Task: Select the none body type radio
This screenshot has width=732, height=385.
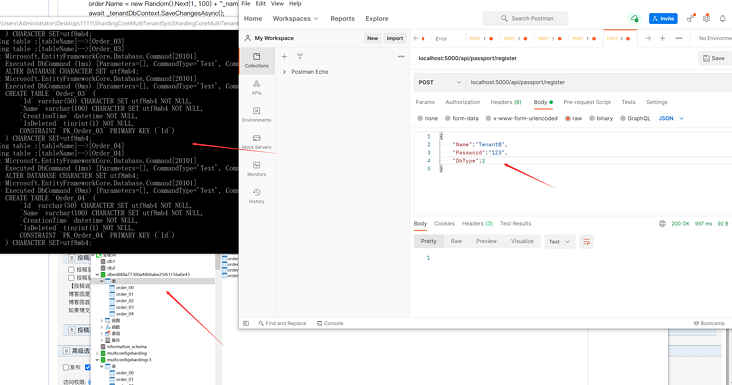Action: pos(420,119)
